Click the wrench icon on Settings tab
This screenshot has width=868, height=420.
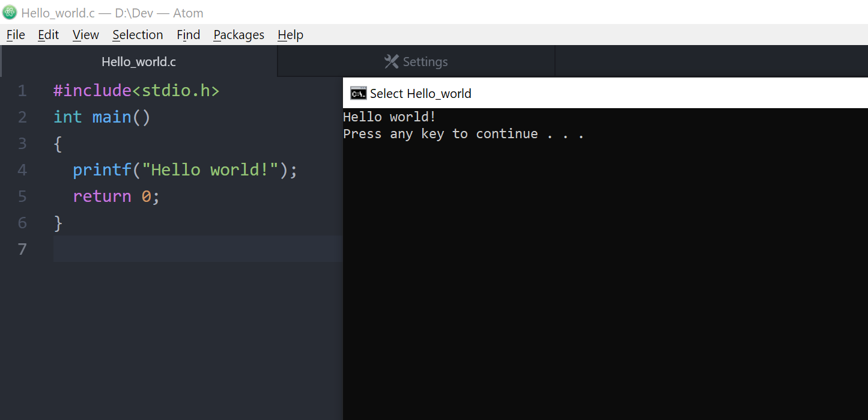tap(391, 61)
